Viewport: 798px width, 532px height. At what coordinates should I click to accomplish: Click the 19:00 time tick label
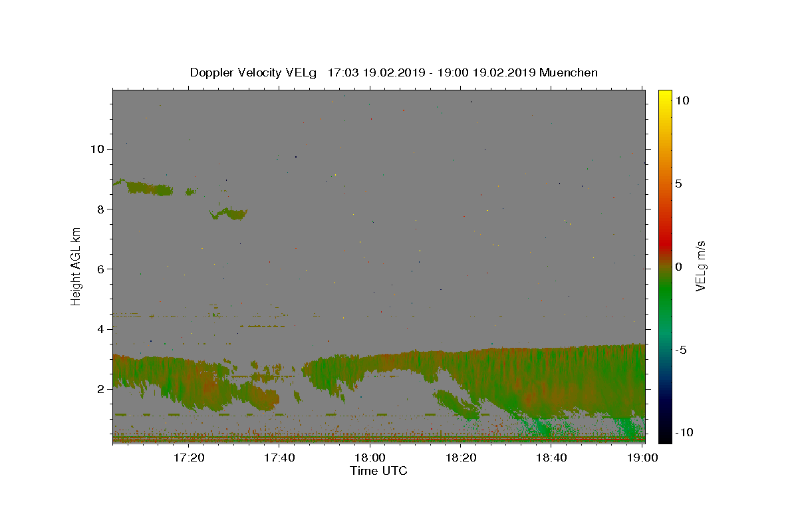[x=642, y=458]
